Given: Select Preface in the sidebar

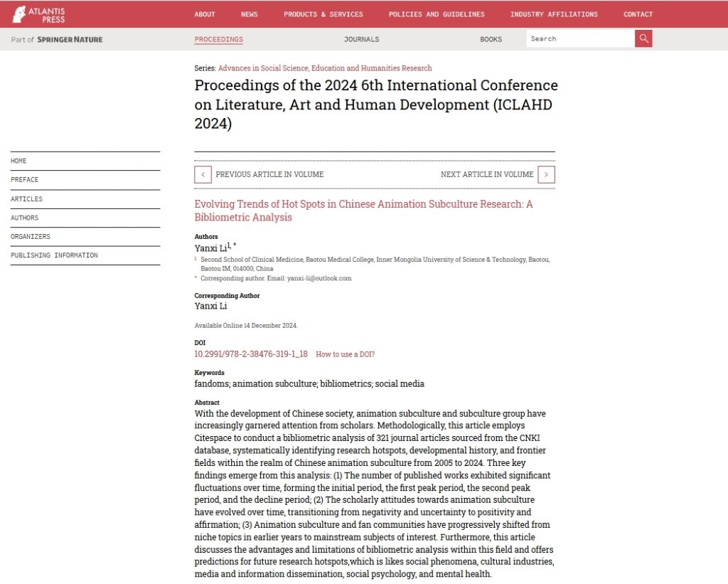Looking at the screenshot, I should [x=85, y=180].
